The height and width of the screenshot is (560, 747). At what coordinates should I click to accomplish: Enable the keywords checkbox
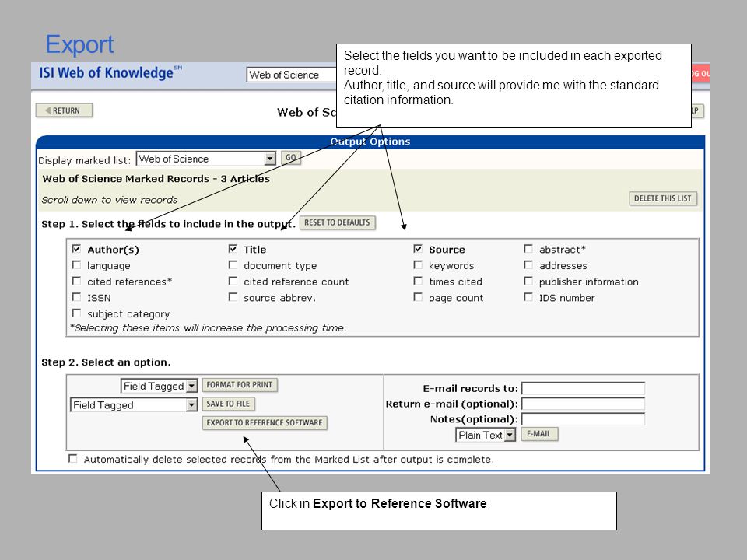(x=418, y=264)
